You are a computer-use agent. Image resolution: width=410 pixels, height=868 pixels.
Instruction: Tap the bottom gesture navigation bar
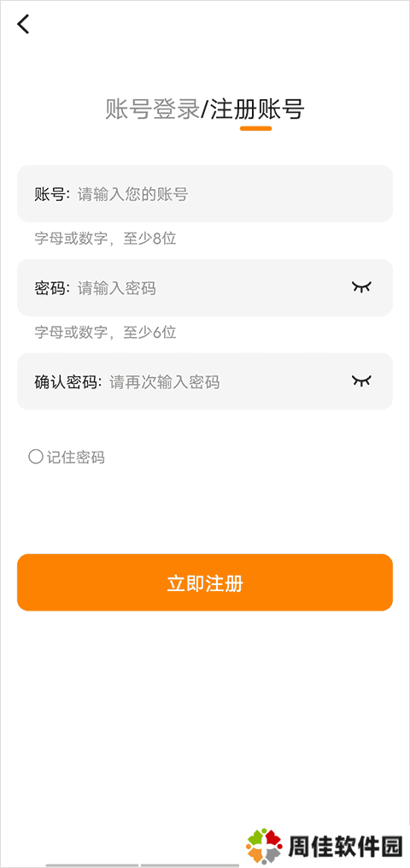click(143, 865)
